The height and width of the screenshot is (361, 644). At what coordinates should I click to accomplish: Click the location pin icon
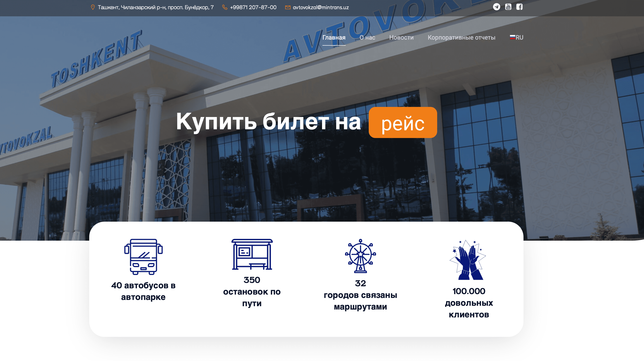point(93,8)
